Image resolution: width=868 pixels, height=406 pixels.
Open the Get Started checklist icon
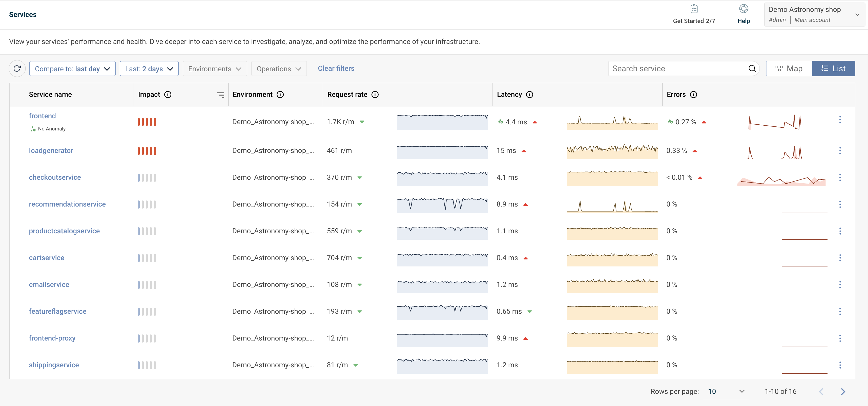click(x=694, y=9)
